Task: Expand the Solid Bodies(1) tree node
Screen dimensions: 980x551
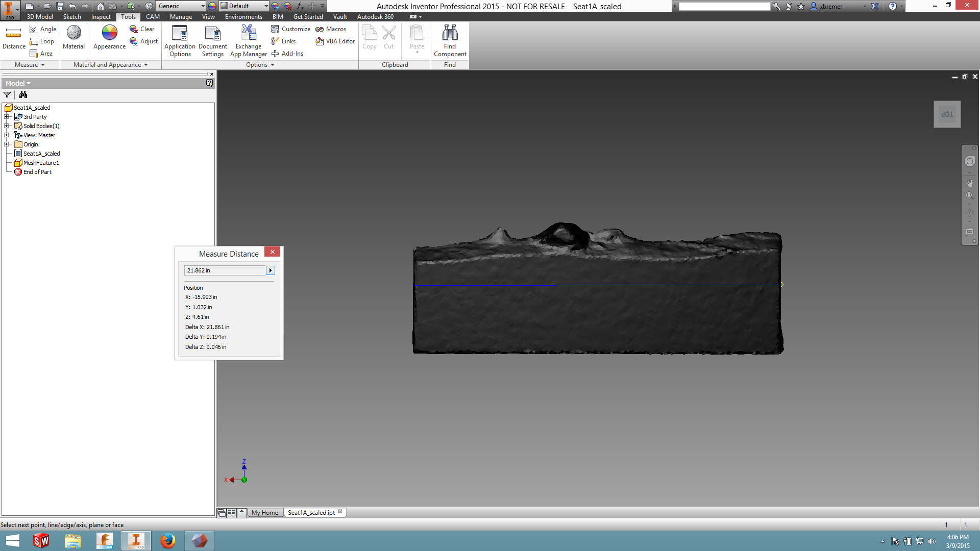Action: (x=7, y=126)
